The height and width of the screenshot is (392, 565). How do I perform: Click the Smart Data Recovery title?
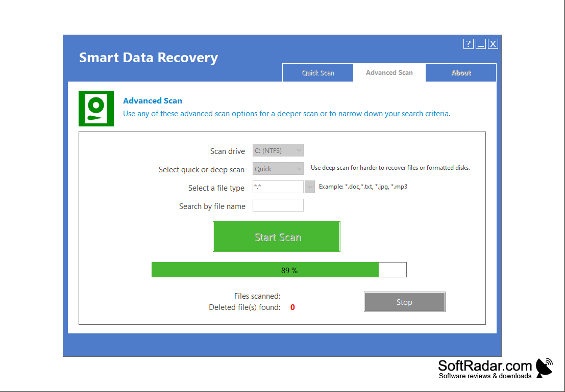pos(149,58)
